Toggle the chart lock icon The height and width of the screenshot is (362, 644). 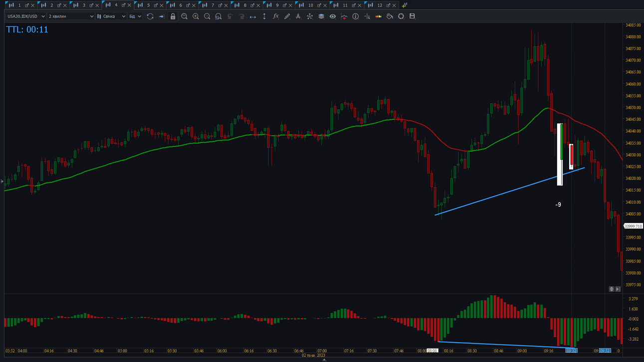[x=173, y=16]
